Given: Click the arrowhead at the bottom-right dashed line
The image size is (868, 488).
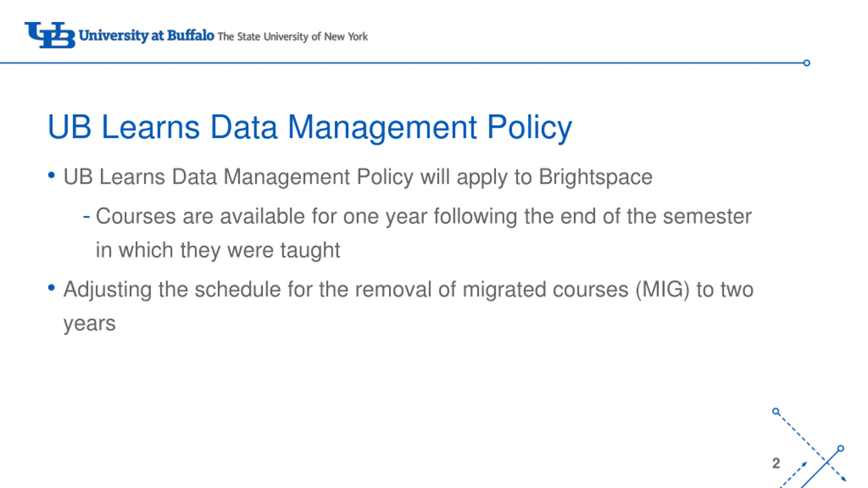Looking at the screenshot, I should coord(844,479).
